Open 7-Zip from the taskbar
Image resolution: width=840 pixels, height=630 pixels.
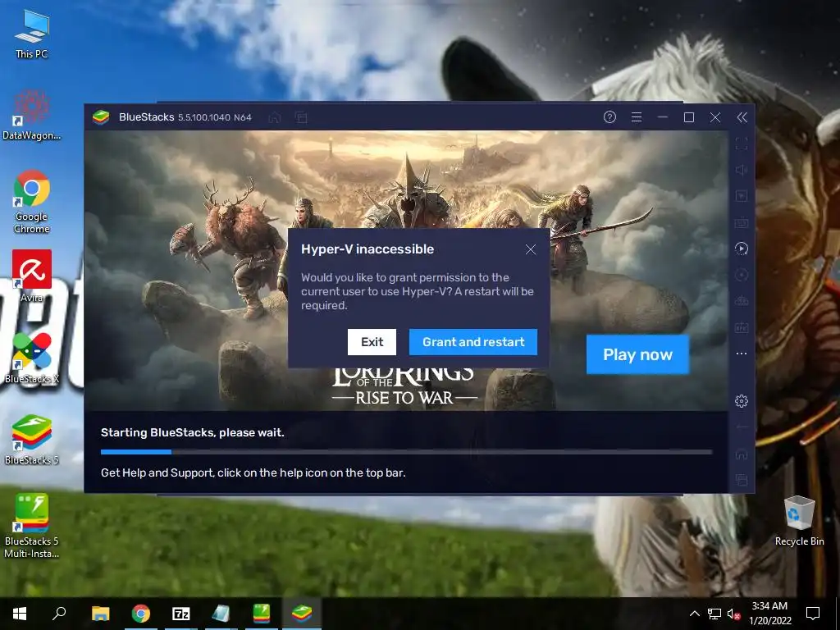[x=181, y=614]
